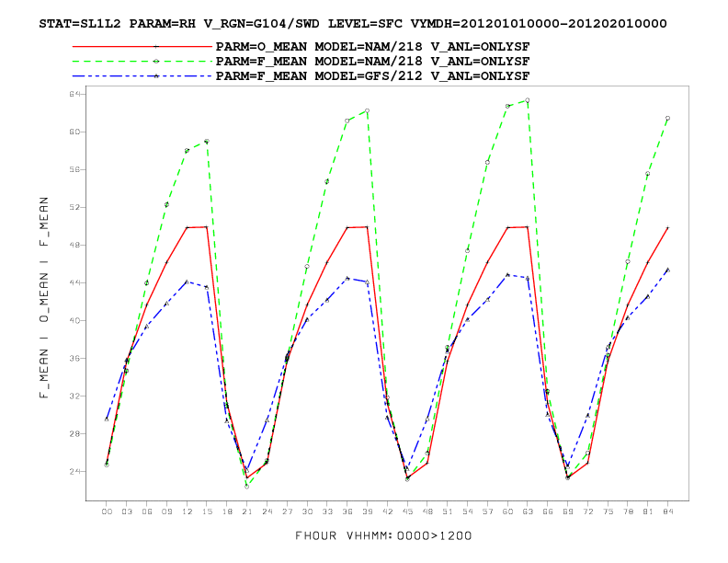Click x-axis tick label 75
The width and height of the screenshot is (728, 563).
[x=608, y=511]
